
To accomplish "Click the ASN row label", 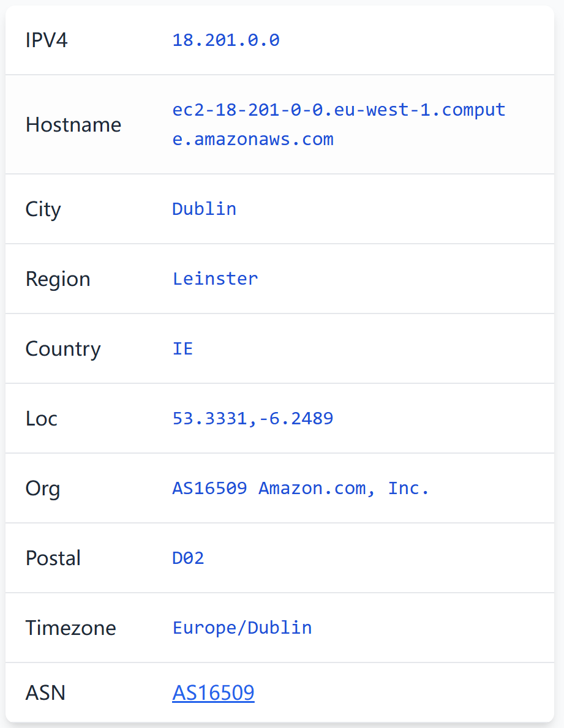I will pos(45,693).
